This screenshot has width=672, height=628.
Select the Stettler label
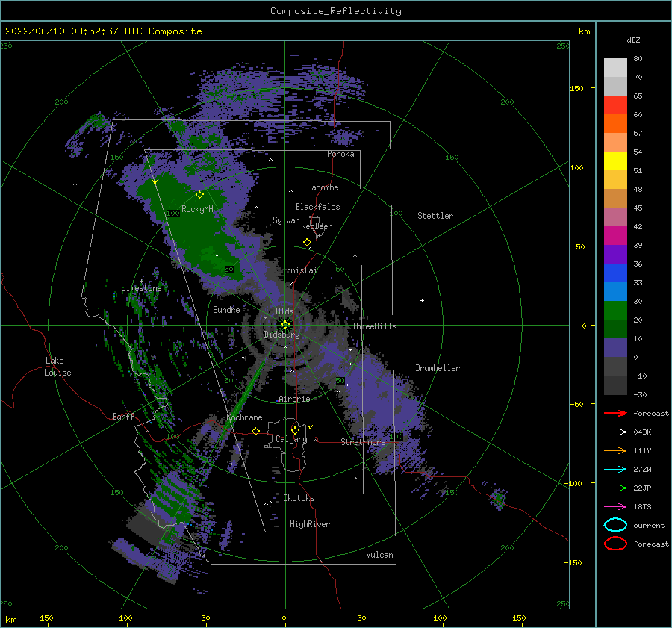coord(435,216)
